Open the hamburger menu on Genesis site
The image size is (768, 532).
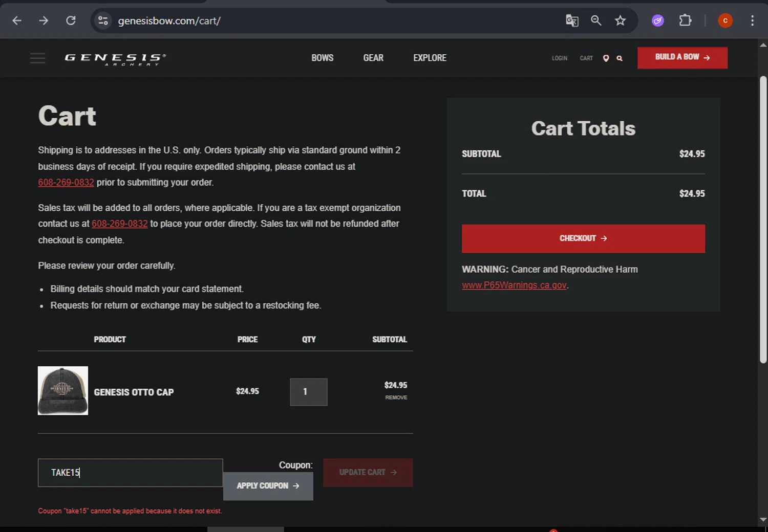(x=38, y=58)
